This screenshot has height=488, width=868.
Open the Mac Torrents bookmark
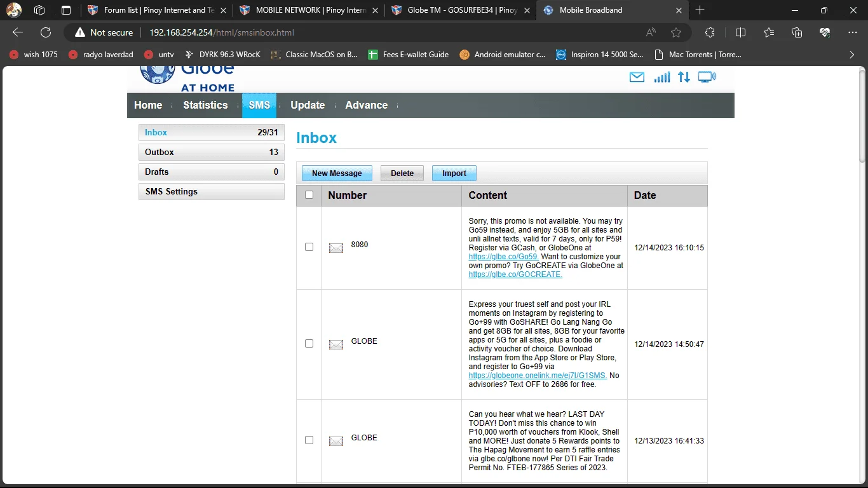tap(698, 55)
